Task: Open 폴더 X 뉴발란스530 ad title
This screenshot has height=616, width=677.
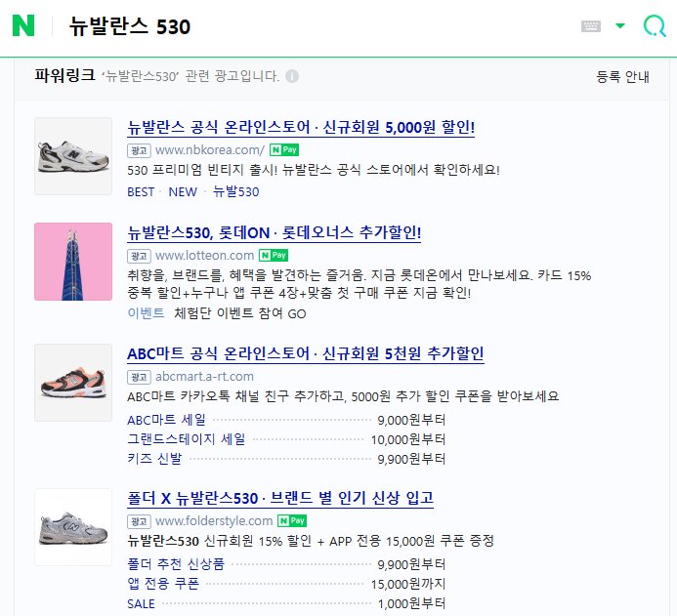Action: pyautogui.click(x=280, y=498)
